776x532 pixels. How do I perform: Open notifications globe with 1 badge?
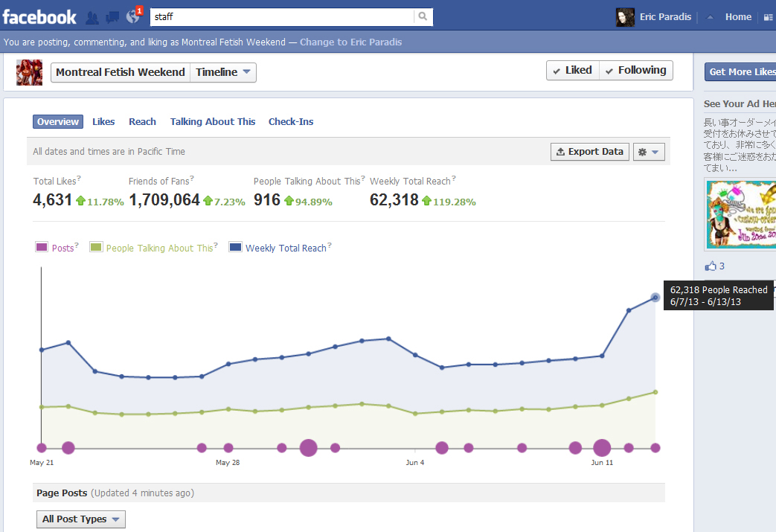coord(133,17)
